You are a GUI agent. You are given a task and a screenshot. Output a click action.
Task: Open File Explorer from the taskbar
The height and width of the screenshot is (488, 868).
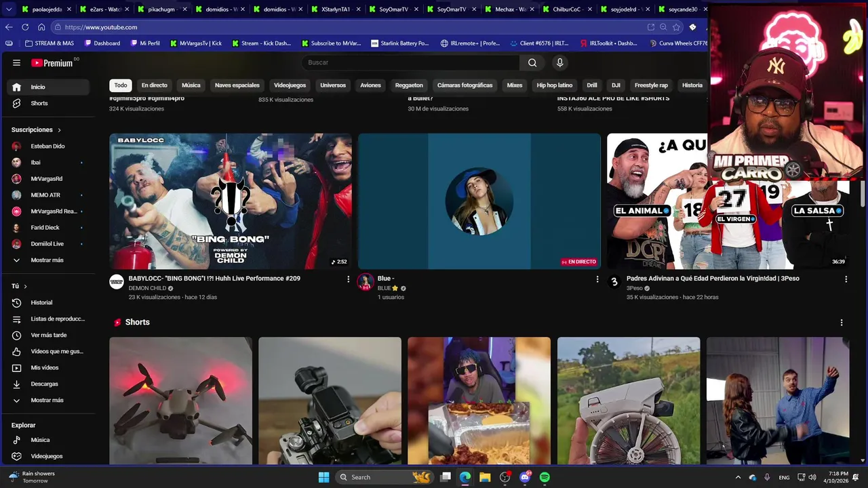[x=485, y=477]
